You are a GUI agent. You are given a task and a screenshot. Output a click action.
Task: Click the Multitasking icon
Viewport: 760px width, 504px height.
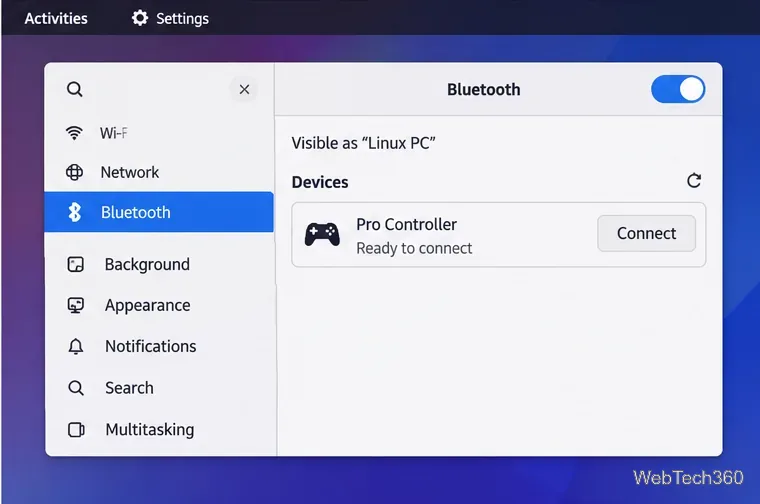[76, 429]
